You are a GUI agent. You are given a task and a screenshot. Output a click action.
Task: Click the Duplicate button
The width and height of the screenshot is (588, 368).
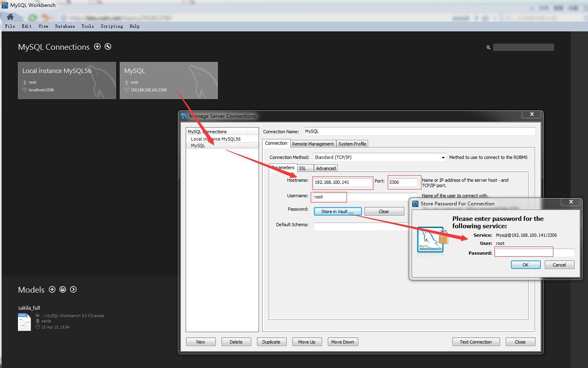coord(272,342)
